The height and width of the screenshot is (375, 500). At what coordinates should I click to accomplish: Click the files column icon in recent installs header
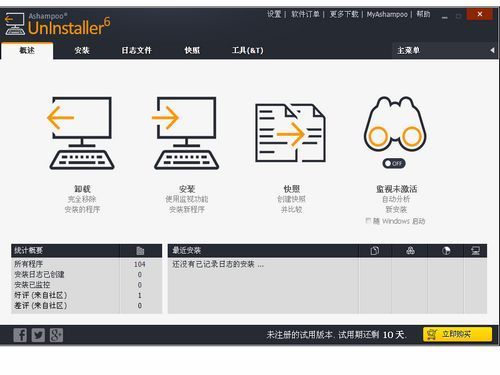click(375, 251)
